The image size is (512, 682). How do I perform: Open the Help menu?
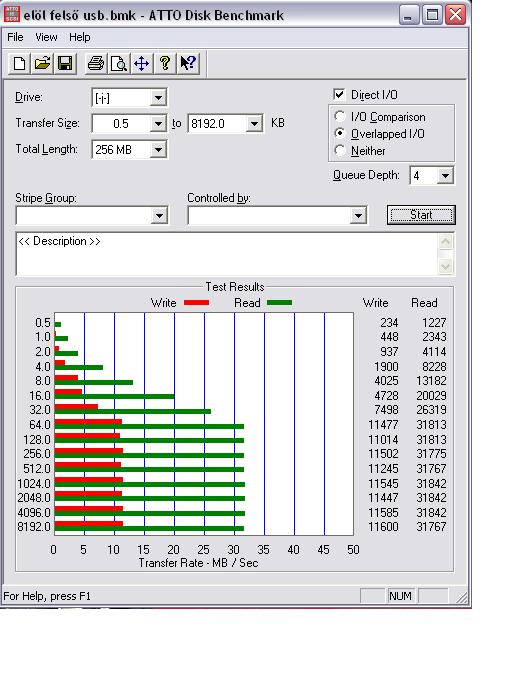click(x=80, y=37)
